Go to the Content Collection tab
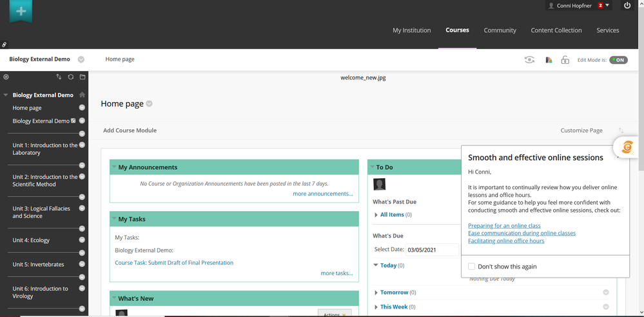Screen dimensions: 644x317 [556, 30]
